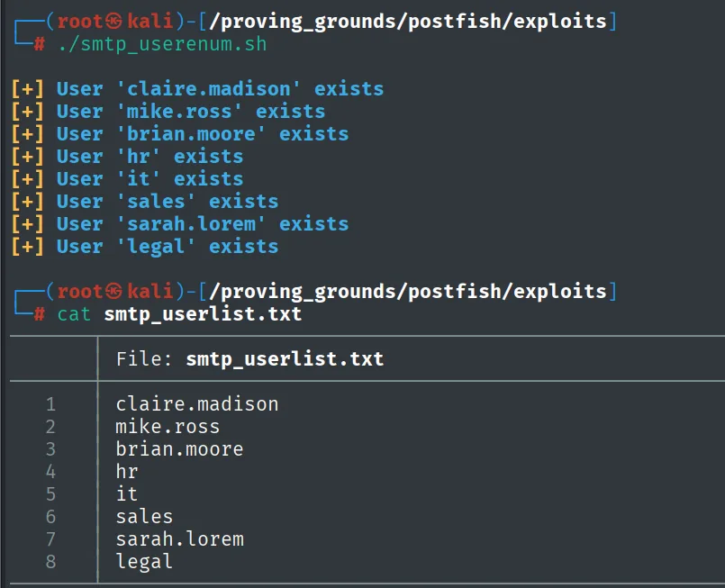Select the "User 'brian.moore' exists" output line
The width and height of the screenshot is (725, 588).
coord(203,134)
